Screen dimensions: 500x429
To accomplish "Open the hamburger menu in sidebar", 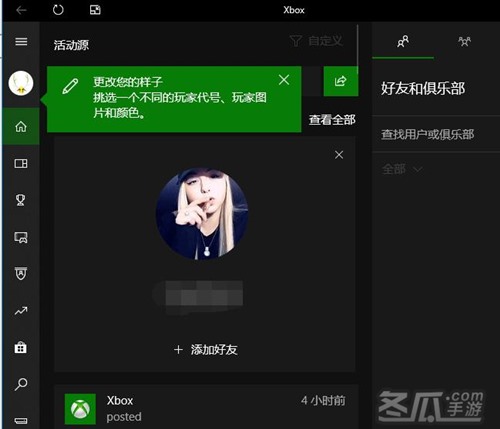I will [x=21, y=42].
